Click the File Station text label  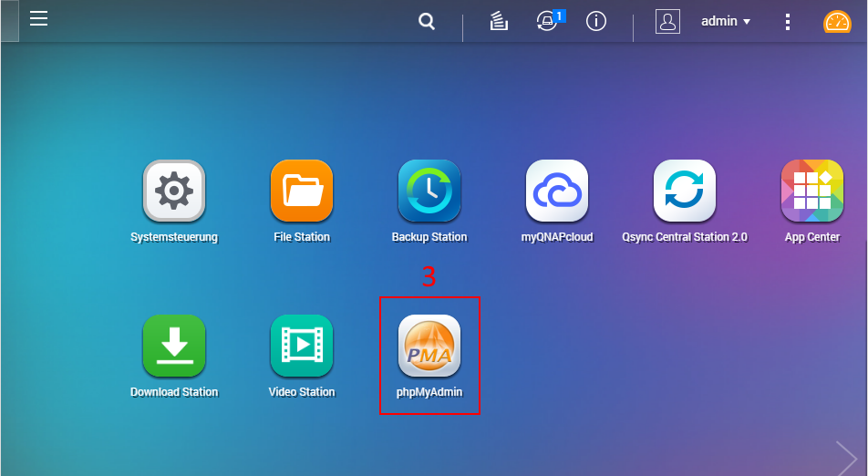coord(302,237)
